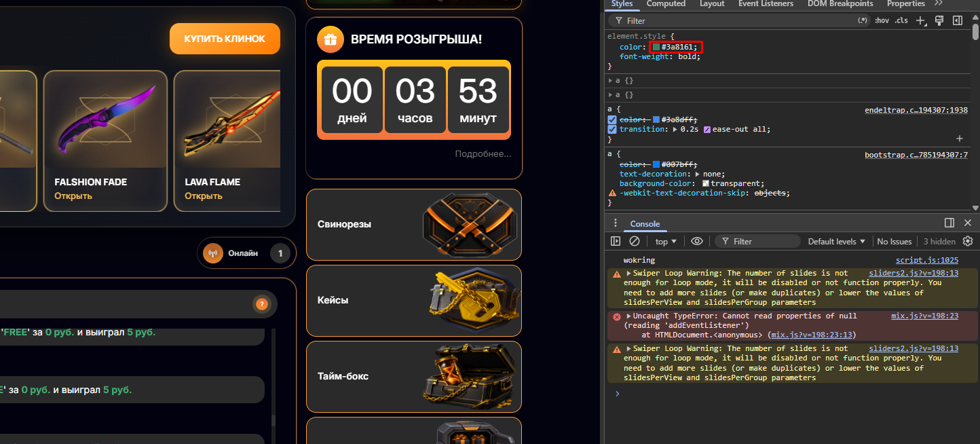Click the 3 hidden messages label

tap(939, 241)
